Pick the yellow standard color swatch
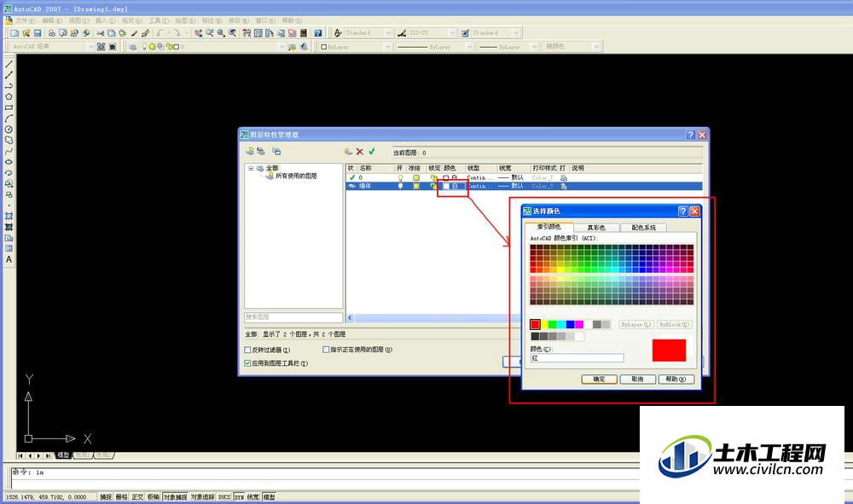 click(544, 325)
